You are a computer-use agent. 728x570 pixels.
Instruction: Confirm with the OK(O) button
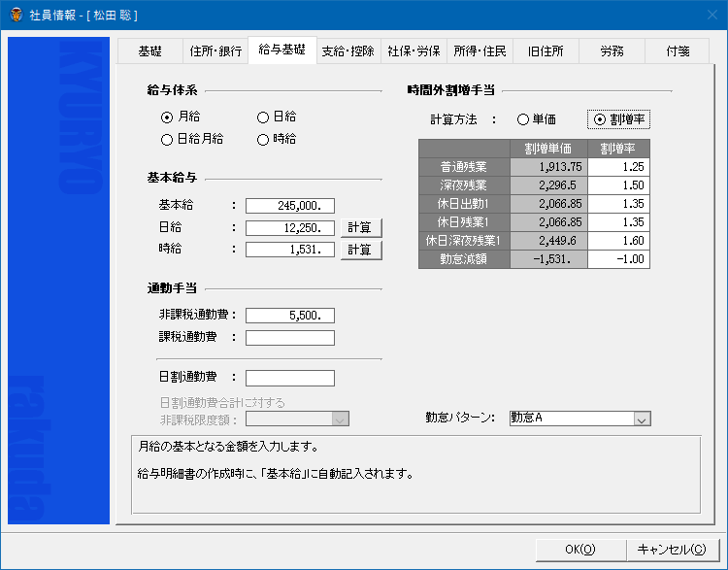click(x=580, y=550)
